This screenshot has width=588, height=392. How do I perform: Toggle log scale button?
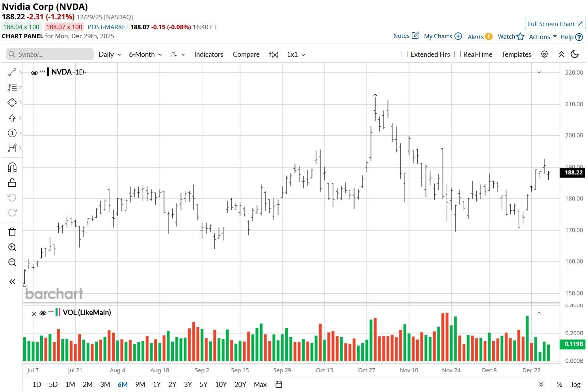tap(576, 385)
